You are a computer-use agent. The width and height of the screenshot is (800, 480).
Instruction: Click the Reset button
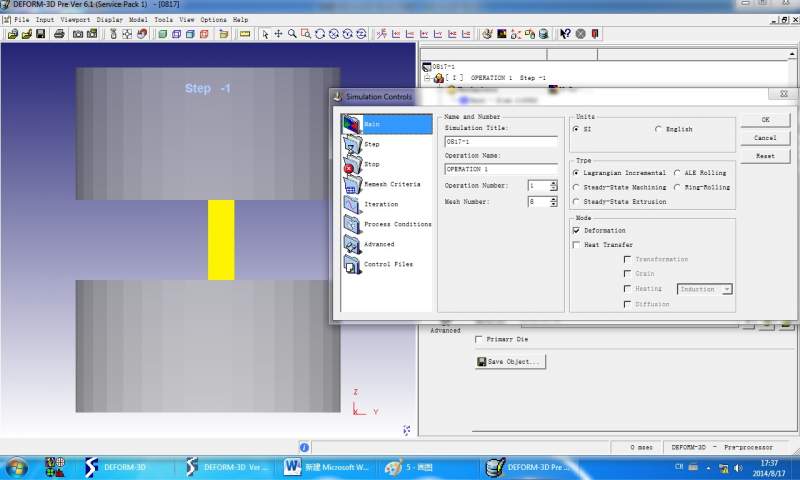click(x=765, y=157)
